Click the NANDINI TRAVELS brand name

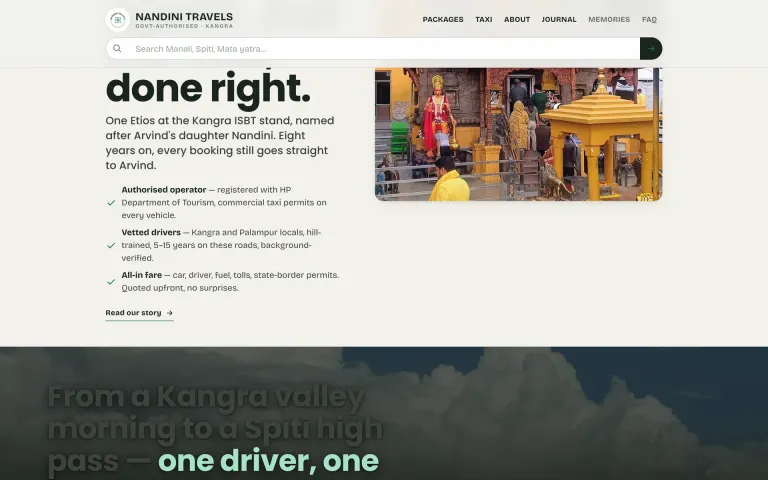[184, 17]
